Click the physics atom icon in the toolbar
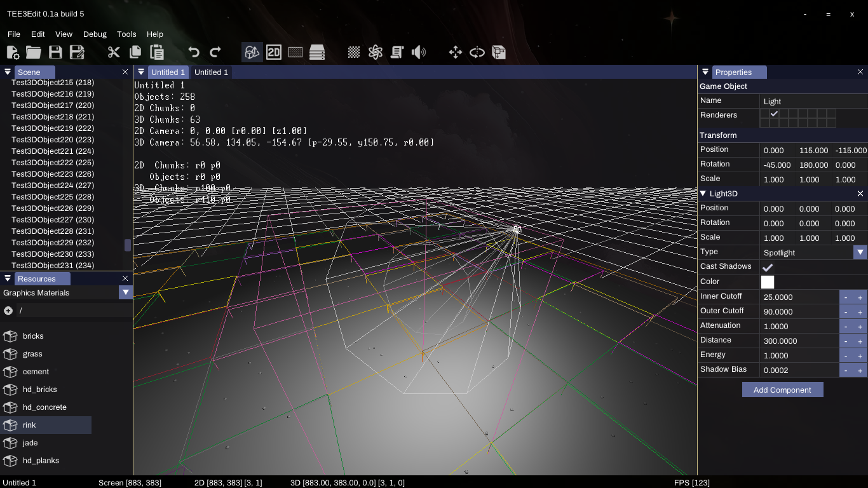 [x=375, y=53]
